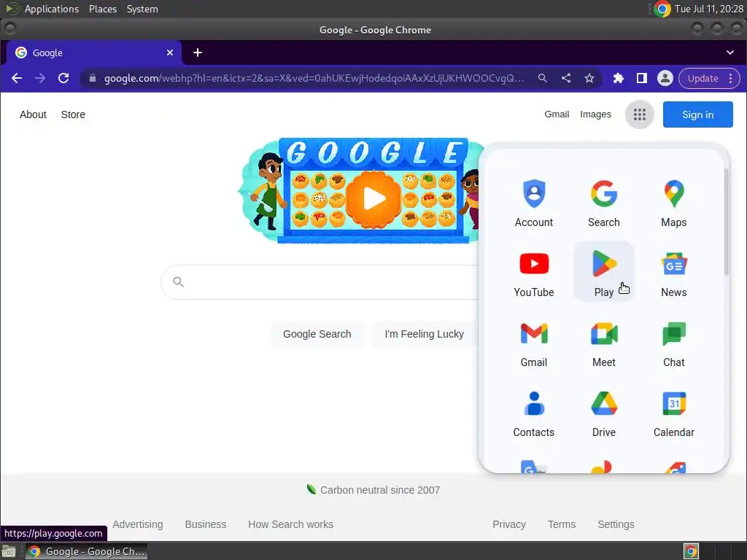Bookmark this tab with the star icon
The width and height of the screenshot is (747, 560).
(589, 78)
